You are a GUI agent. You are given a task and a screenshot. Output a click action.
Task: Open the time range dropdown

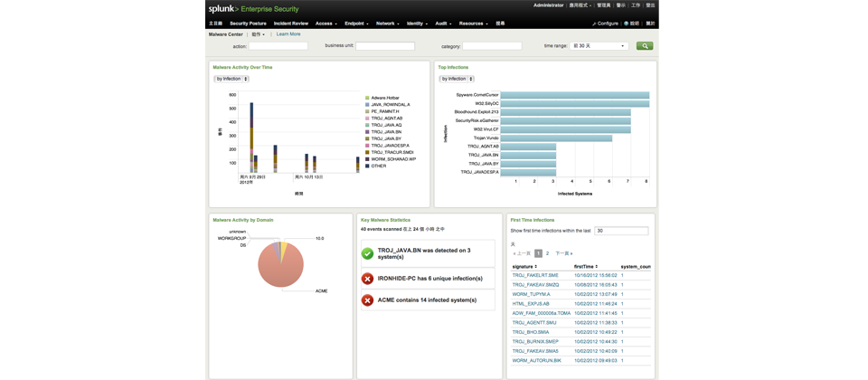point(599,46)
